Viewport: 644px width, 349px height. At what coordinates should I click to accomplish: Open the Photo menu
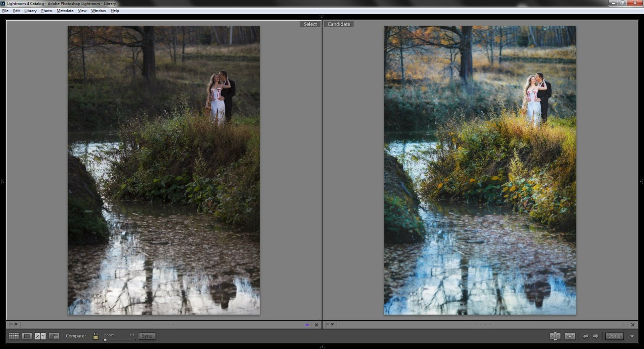46,11
